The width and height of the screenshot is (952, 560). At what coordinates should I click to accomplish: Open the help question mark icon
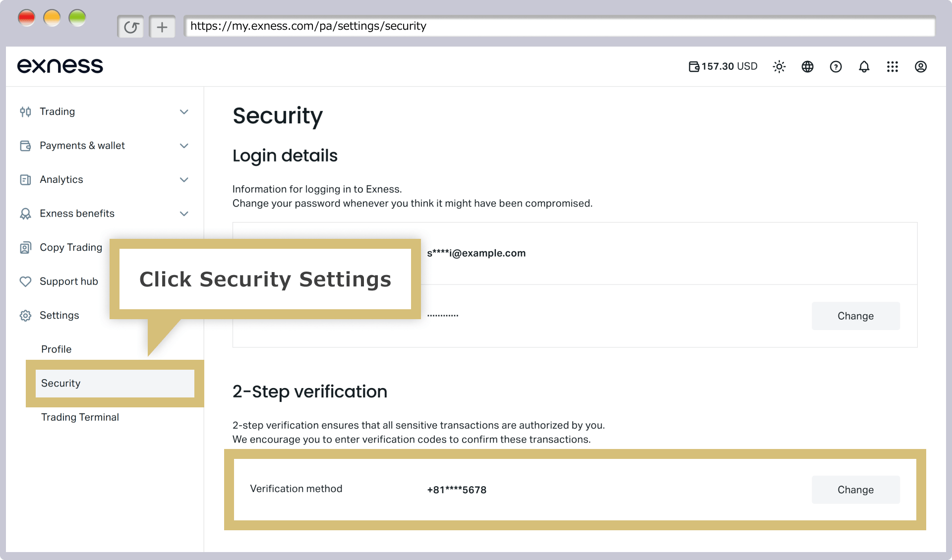[x=835, y=66]
